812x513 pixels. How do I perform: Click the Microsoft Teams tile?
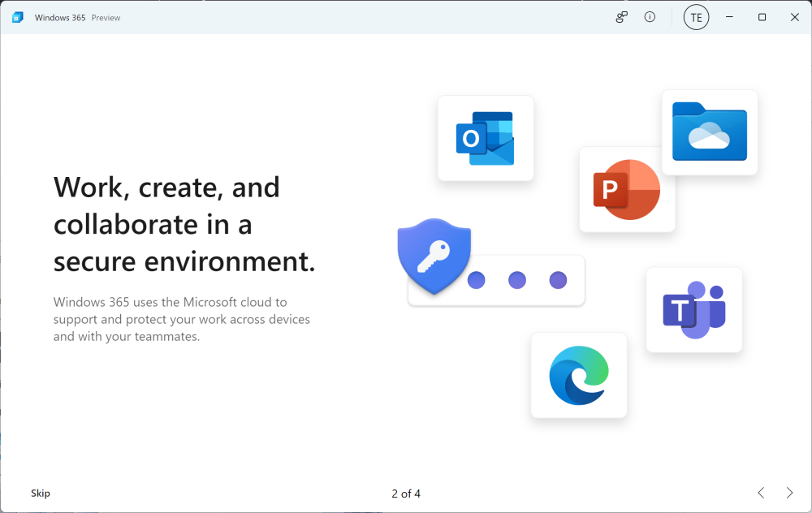(x=694, y=310)
